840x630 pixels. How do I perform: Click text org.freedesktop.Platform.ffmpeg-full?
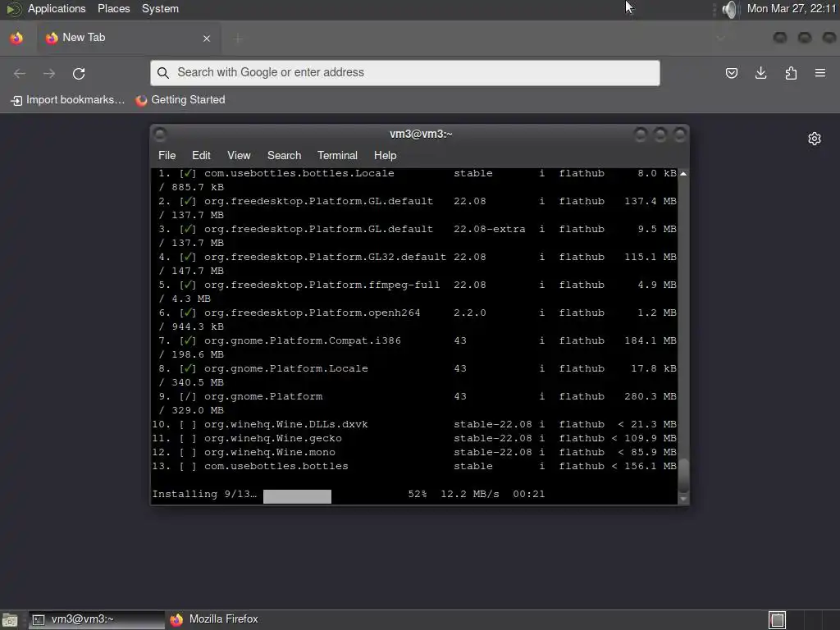click(x=322, y=285)
